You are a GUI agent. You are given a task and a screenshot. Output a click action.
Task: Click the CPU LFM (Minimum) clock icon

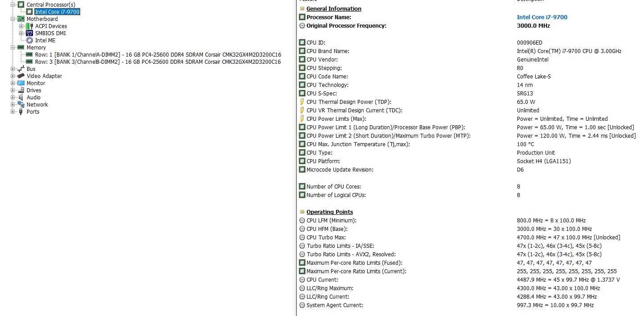pos(302,220)
